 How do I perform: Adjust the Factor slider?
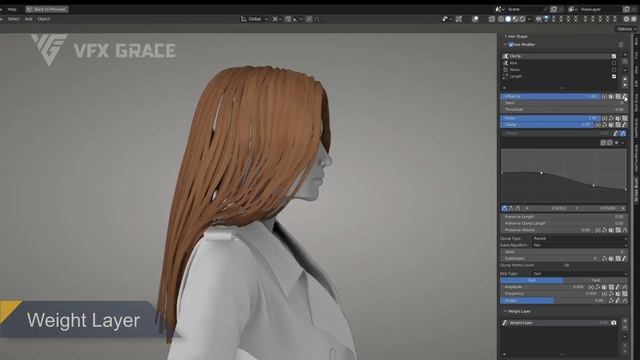pos(550,118)
